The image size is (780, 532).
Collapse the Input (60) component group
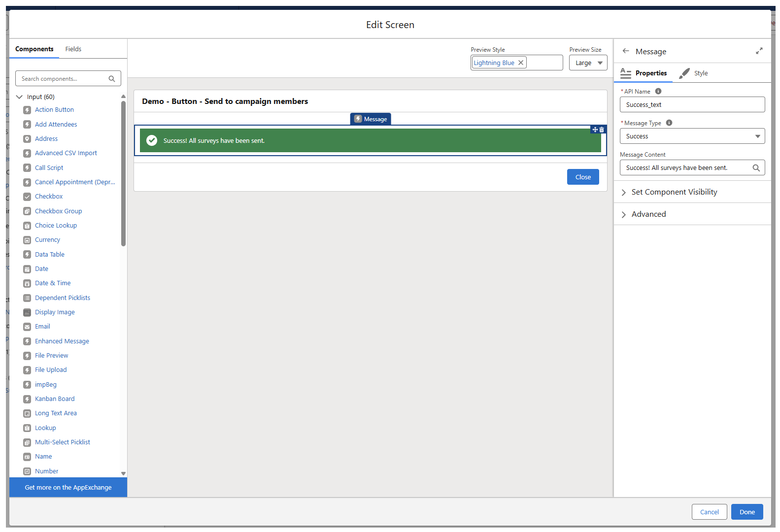point(20,97)
